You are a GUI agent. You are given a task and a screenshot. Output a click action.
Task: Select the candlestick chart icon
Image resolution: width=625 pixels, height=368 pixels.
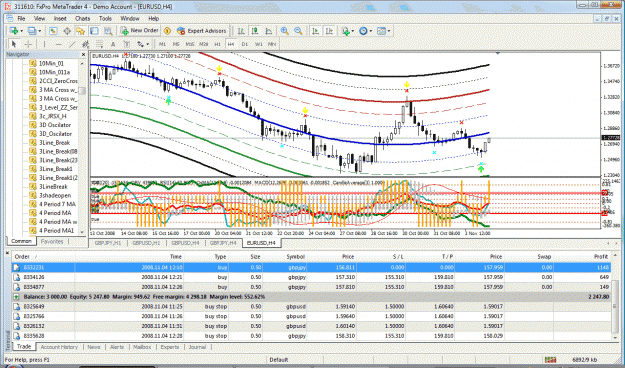coord(255,31)
